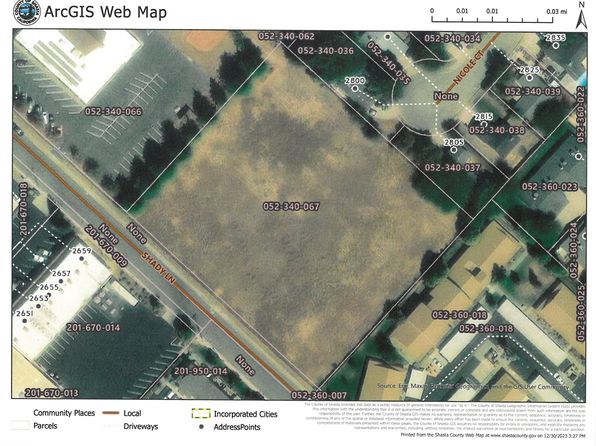Click the Parcels legend swatch
The width and height of the screenshot is (596, 446).
(21, 425)
